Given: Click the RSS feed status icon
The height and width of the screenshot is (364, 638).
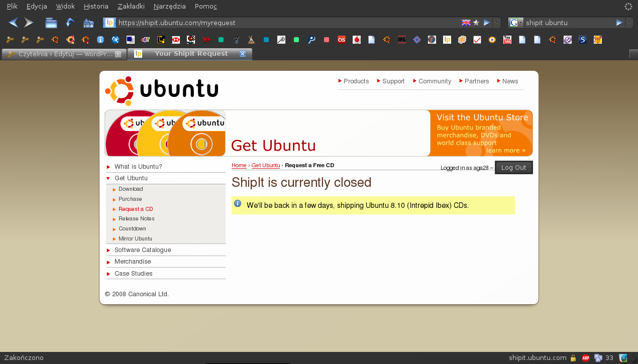Looking at the screenshot, I should point(598,358).
